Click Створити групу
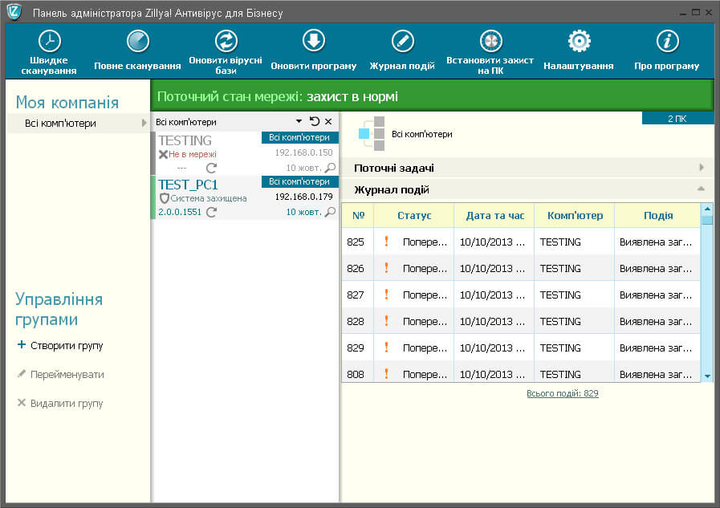Image resolution: width=720 pixels, height=508 pixels. pos(60,345)
